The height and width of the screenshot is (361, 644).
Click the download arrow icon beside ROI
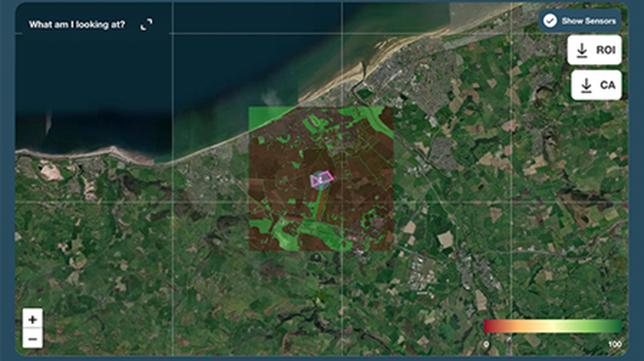click(x=582, y=50)
